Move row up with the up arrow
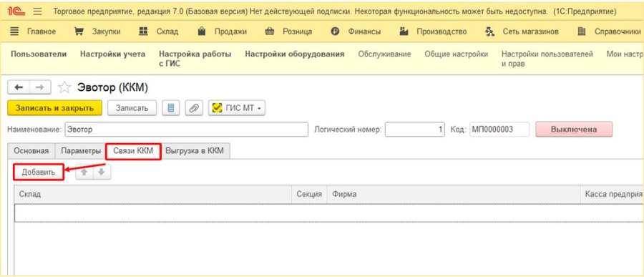This screenshot has height=277, width=644. coord(84,172)
